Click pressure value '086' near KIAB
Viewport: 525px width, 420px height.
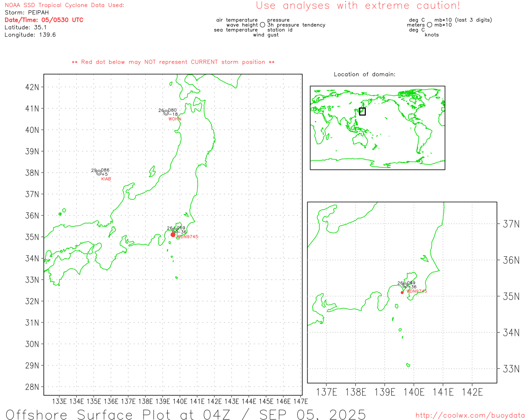tap(105, 170)
